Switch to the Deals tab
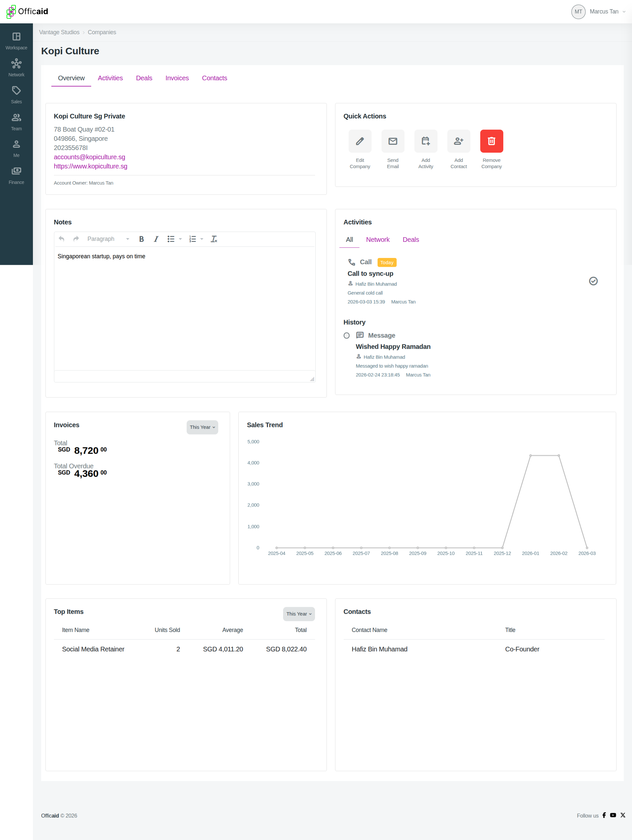Viewport: 632px width, 840px height. pos(144,78)
